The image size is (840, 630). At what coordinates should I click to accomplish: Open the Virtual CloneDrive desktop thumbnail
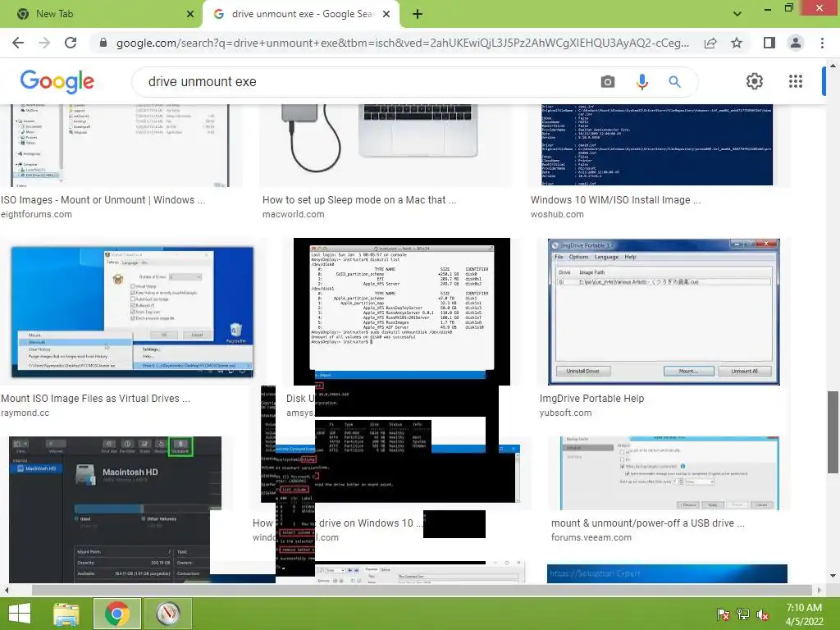(132, 313)
